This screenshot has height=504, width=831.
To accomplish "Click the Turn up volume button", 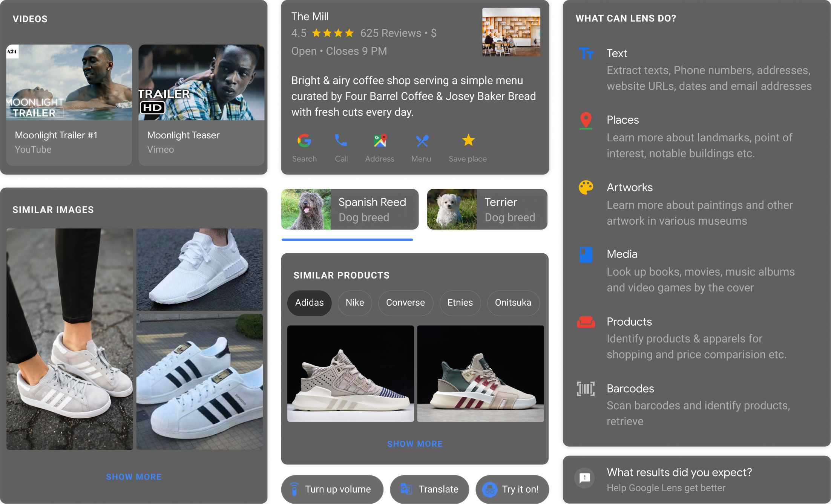I will coord(332,489).
